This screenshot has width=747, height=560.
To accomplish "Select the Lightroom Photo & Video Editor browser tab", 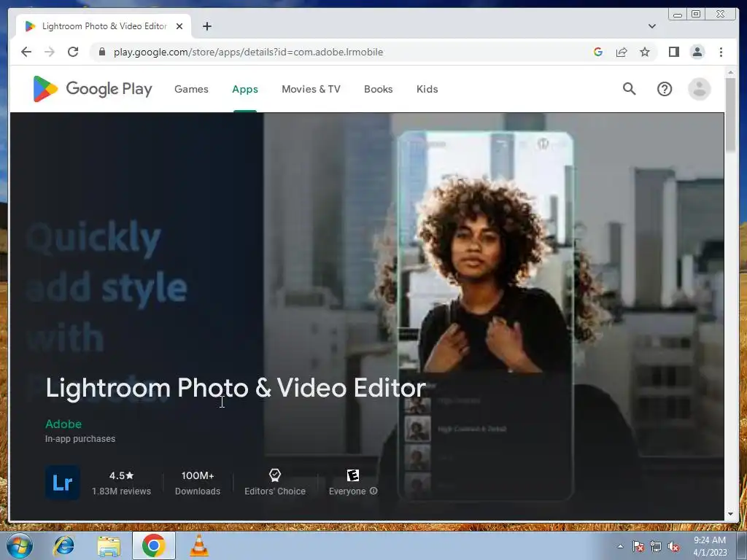I will click(x=104, y=26).
